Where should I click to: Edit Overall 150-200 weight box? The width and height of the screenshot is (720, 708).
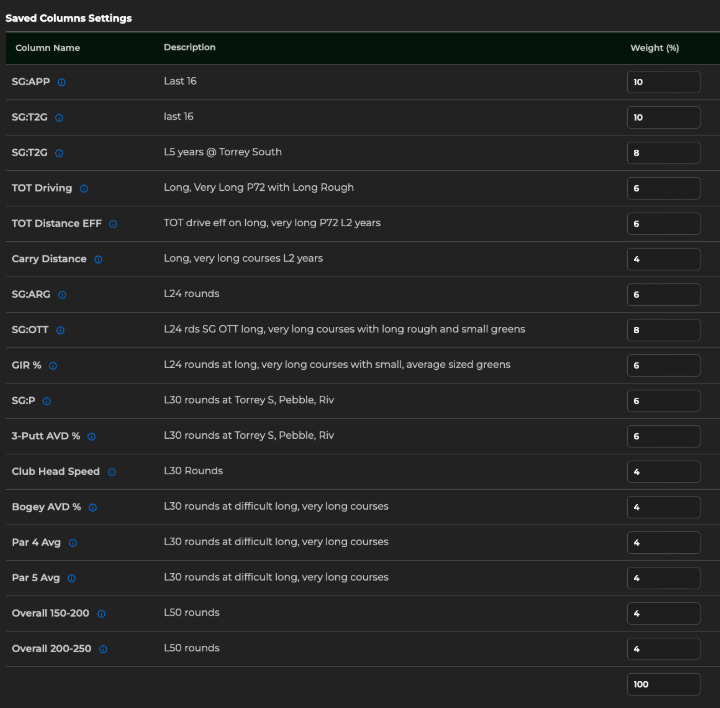pos(664,613)
